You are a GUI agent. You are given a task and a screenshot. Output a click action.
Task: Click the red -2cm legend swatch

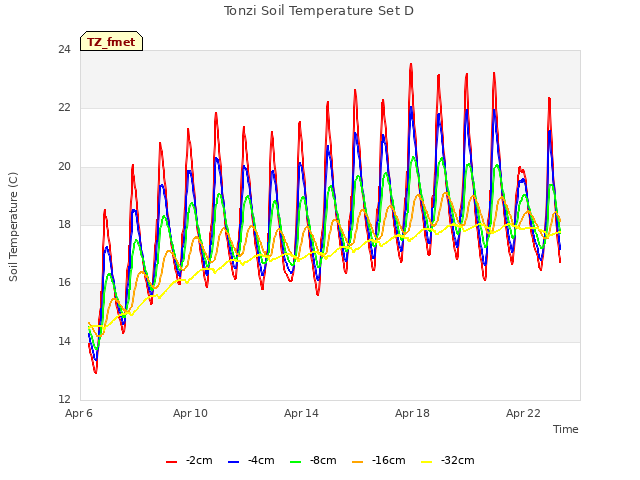point(171,462)
